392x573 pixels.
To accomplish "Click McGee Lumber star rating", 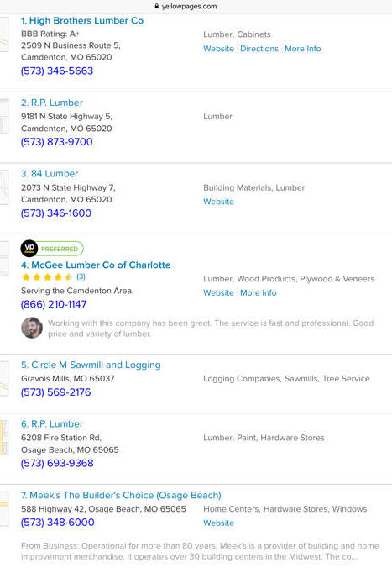I will 47,276.
